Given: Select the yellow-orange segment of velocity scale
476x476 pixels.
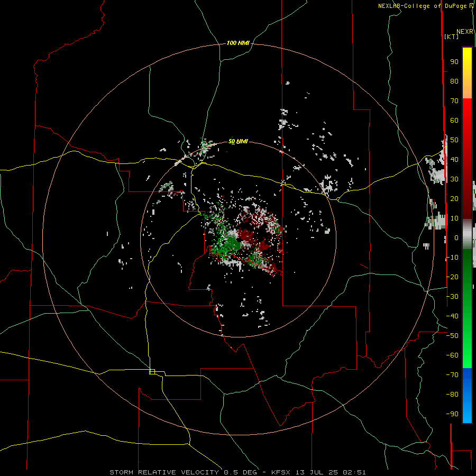Looking at the screenshot, I should [467, 73].
